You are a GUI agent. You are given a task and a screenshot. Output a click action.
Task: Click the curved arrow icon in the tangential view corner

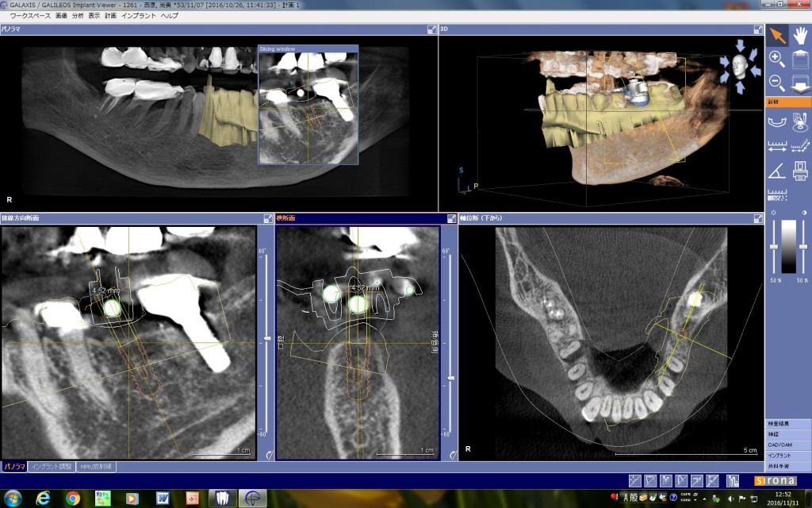pyautogui.click(x=270, y=455)
